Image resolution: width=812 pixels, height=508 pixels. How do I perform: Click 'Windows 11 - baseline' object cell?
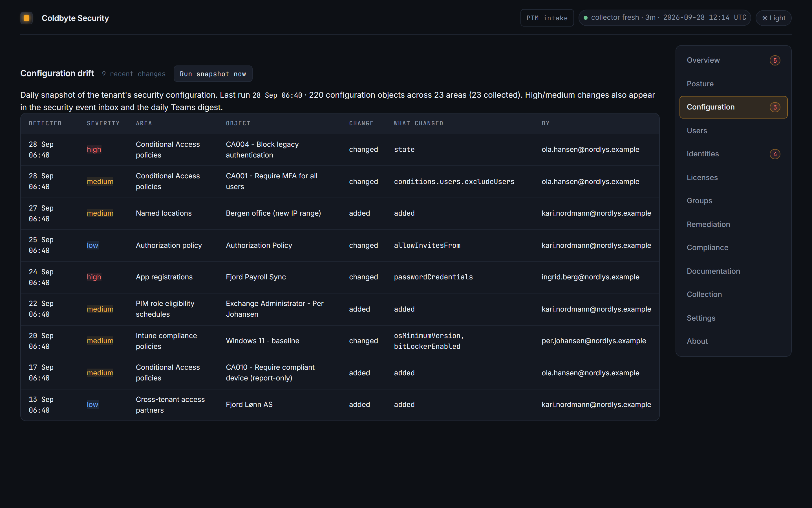262,341
